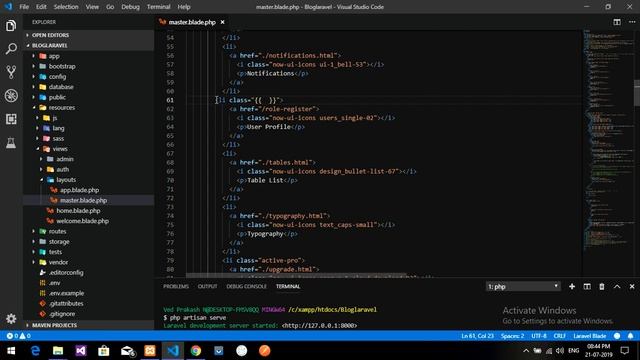Open the Terminal menu
This screenshot has width=640, height=360.
(x=158, y=7)
